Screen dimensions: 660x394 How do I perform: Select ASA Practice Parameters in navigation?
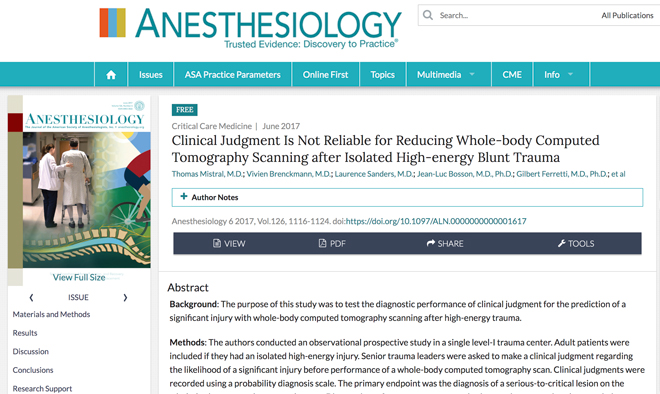(x=232, y=75)
